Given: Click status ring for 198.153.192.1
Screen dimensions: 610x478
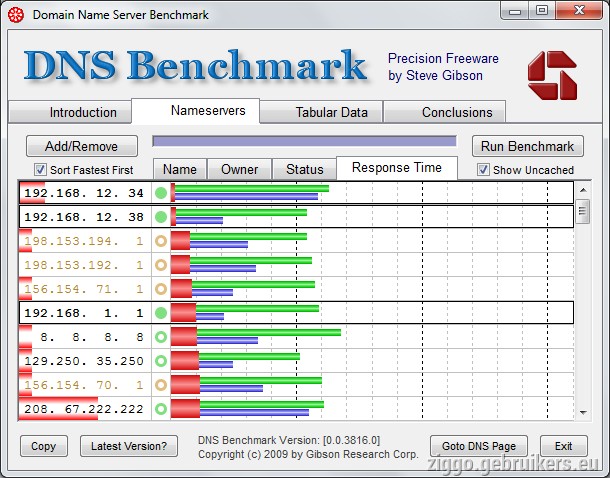Looking at the screenshot, I should click(x=161, y=265).
